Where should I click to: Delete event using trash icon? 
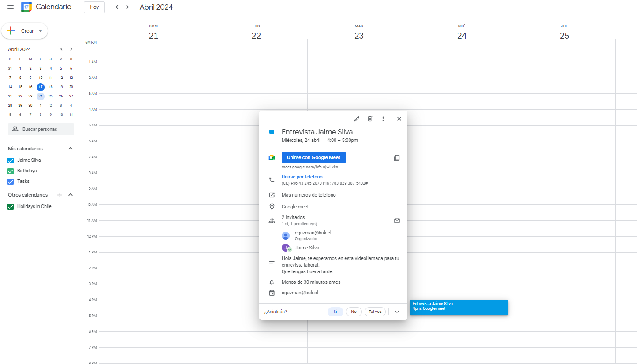click(370, 119)
